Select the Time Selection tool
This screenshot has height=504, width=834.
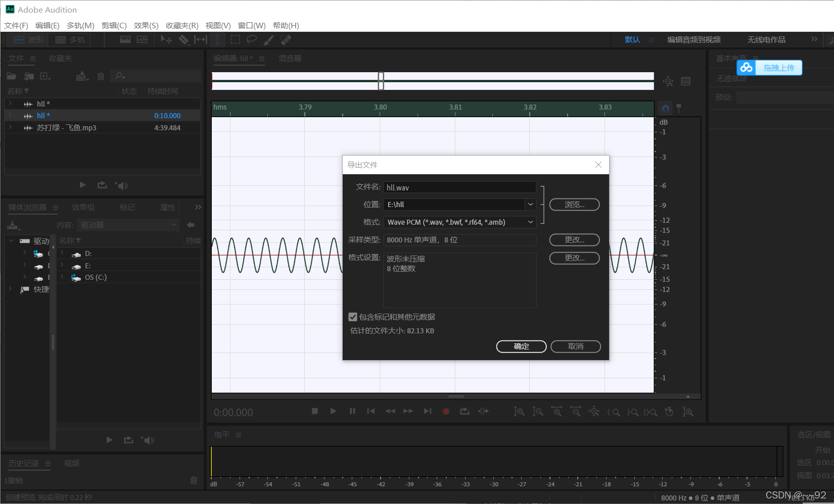217,40
